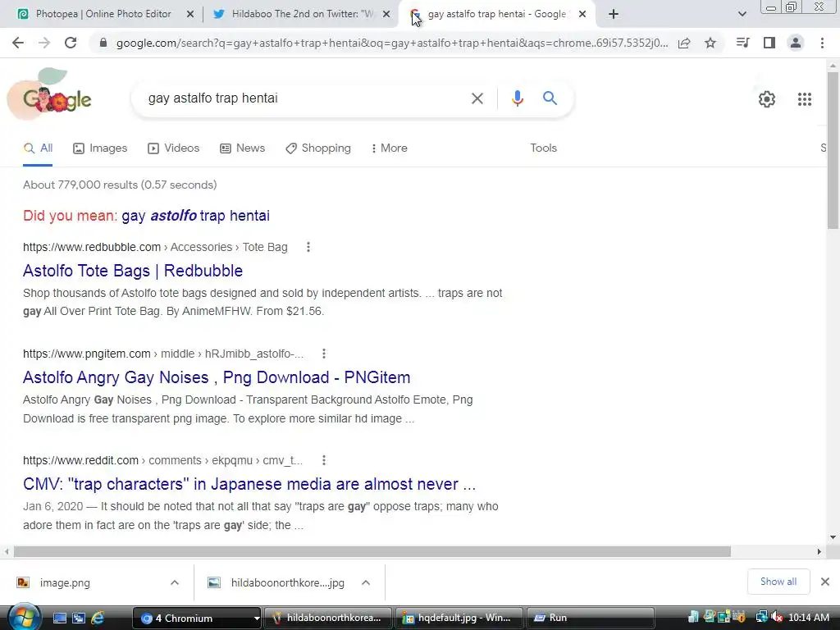The width and height of the screenshot is (840, 630).
Task: Open a new browser tab
Action: 614,14
